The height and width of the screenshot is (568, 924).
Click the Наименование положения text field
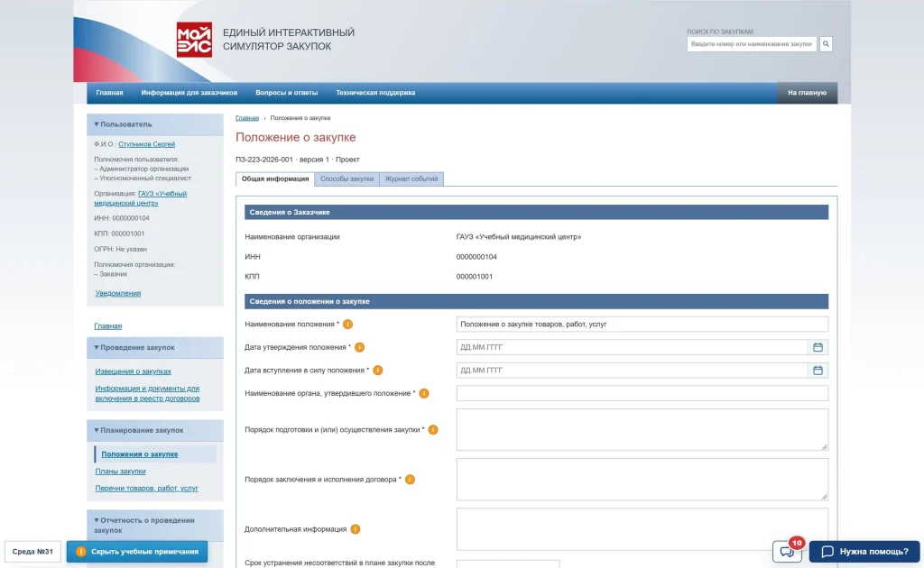[x=642, y=325]
